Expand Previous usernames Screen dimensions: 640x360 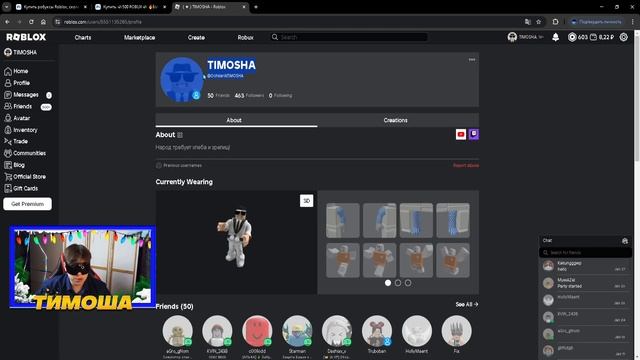coord(179,166)
